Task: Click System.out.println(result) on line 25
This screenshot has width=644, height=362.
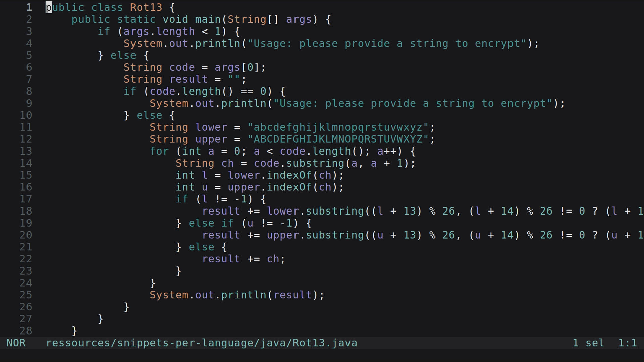Action: (x=236, y=295)
